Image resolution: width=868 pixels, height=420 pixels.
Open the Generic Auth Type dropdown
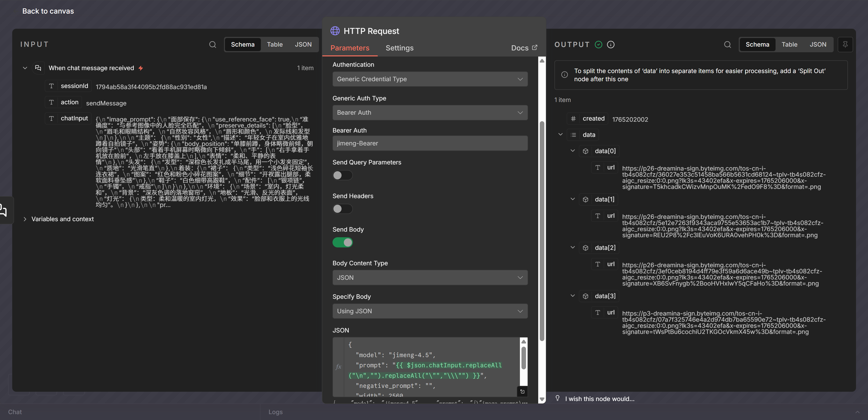coord(430,113)
